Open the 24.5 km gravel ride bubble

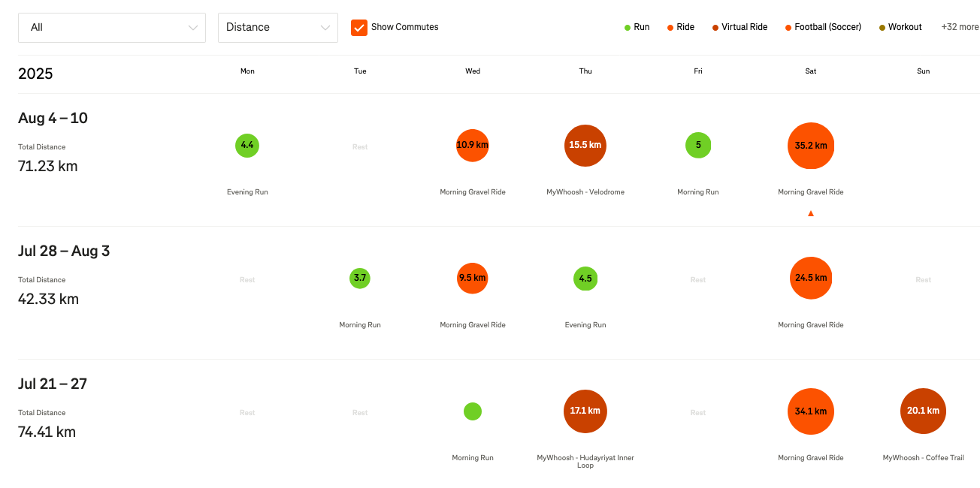pyautogui.click(x=810, y=278)
